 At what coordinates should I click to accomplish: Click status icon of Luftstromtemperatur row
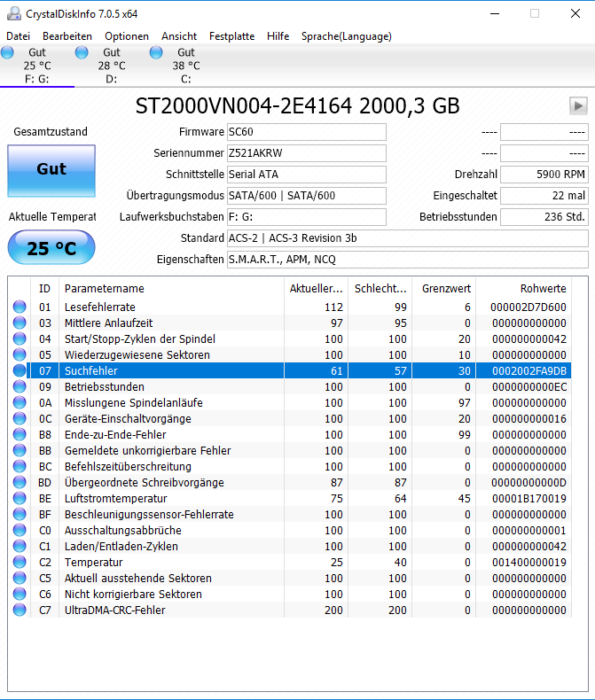(x=20, y=498)
